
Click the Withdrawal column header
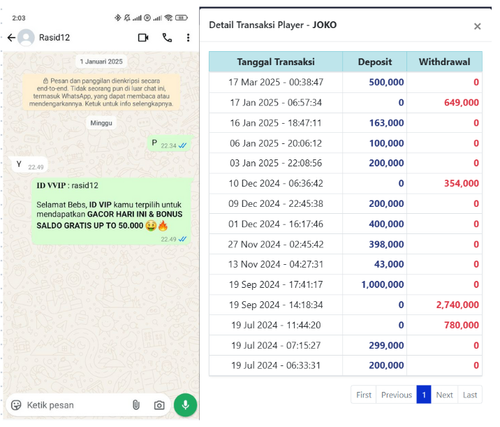444,62
